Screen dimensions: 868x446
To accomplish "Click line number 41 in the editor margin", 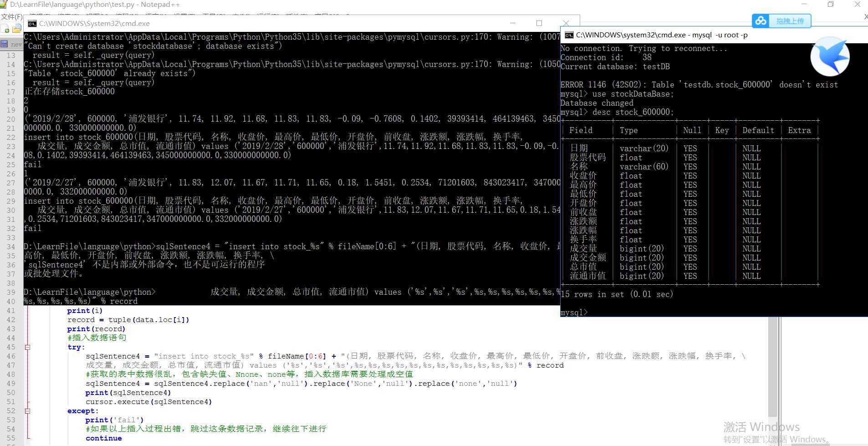I will click(11, 311).
